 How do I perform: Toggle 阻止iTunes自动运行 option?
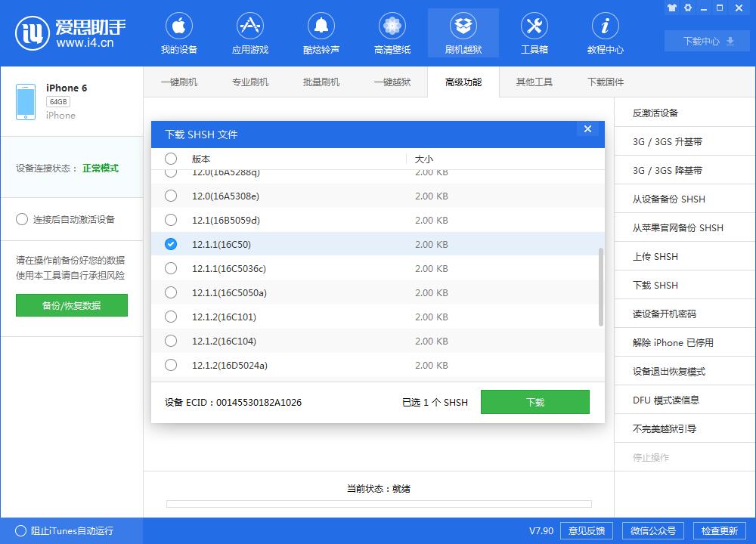click(21, 530)
